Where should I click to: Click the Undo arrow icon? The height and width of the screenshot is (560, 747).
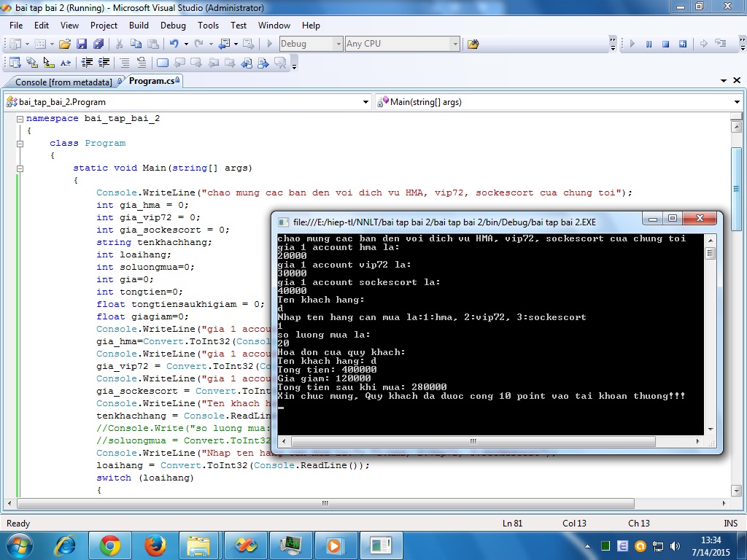pos(175,44)
